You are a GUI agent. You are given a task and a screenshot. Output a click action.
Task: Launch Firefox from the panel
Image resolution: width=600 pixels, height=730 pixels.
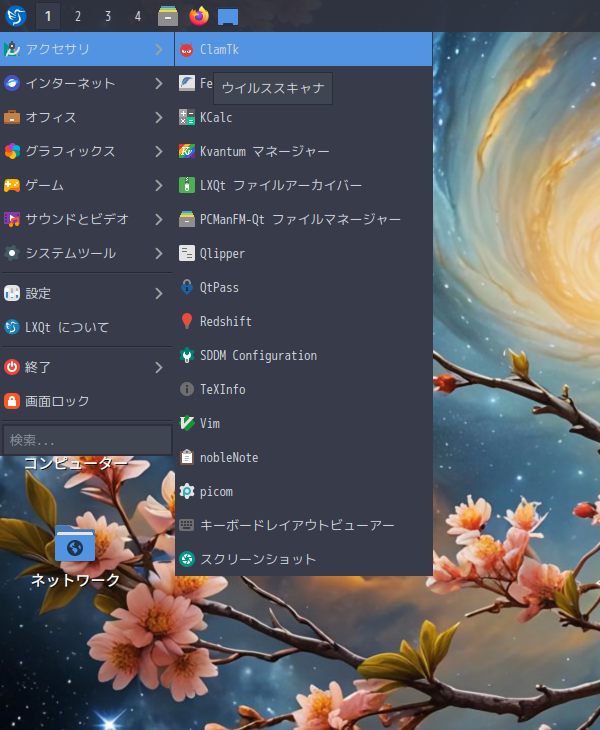(x=199, y=16)
